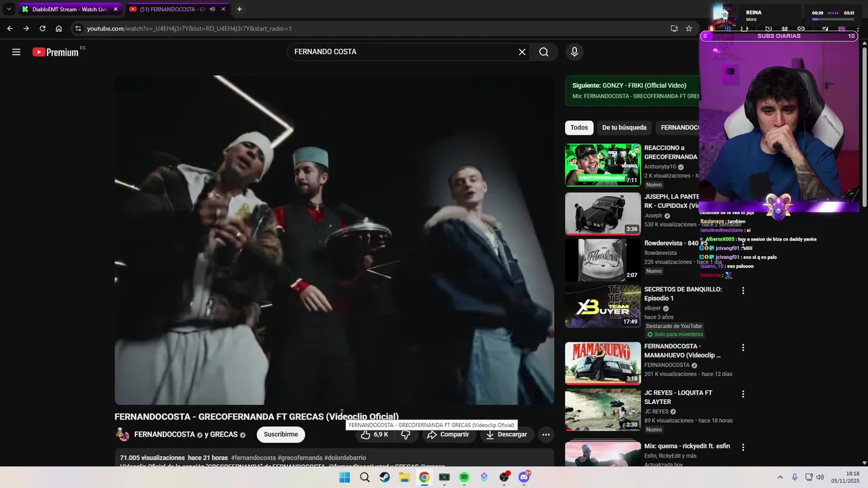The width and height of the screenshot is (868, 488).
Task: Open options menu for MAMAHUEVO video
Action: [743, 348]
